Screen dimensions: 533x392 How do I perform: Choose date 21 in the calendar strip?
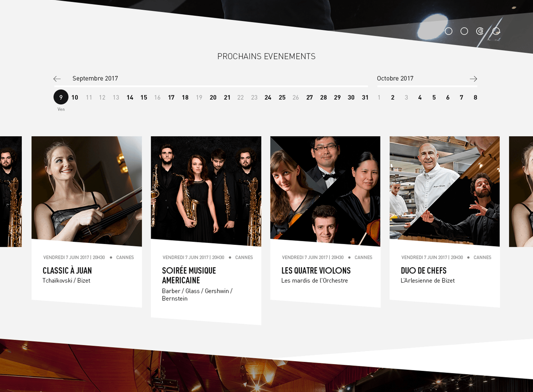[x=227, y=97]
